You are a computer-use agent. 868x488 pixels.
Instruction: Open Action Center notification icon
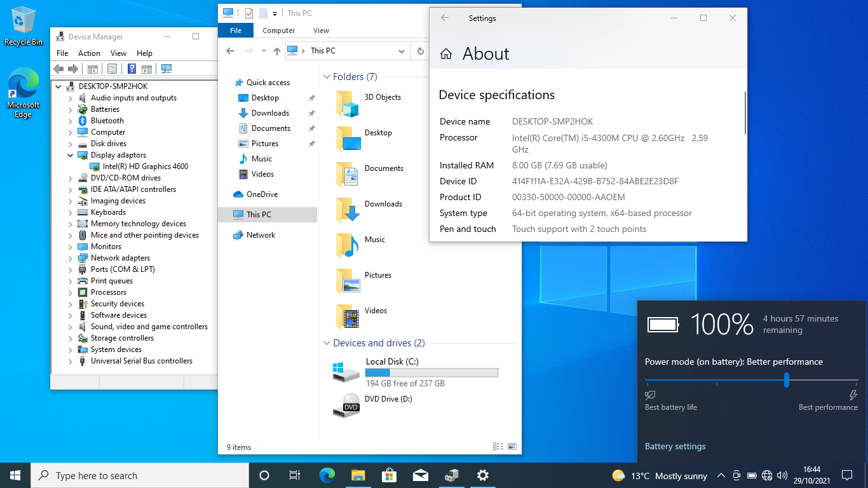[846, 475]
